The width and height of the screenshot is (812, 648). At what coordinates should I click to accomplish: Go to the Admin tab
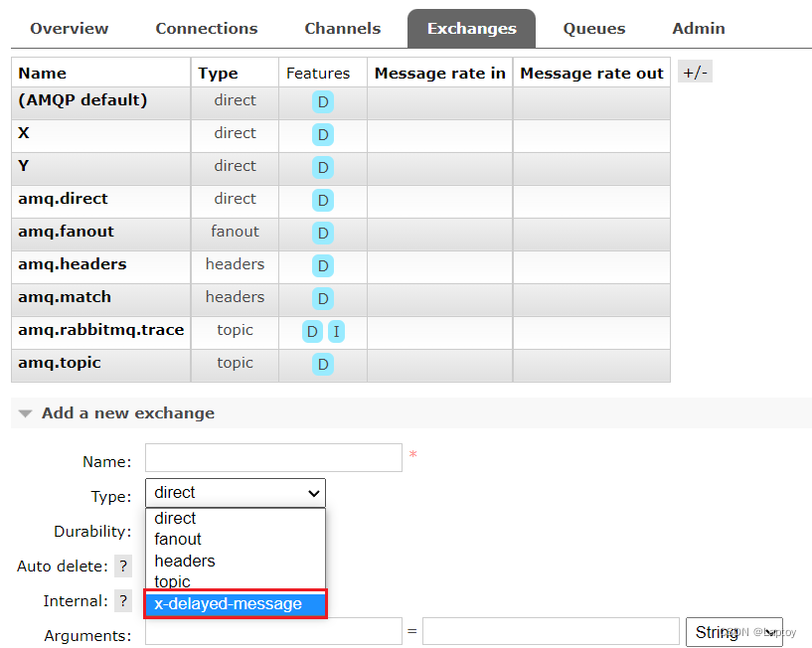699,29
